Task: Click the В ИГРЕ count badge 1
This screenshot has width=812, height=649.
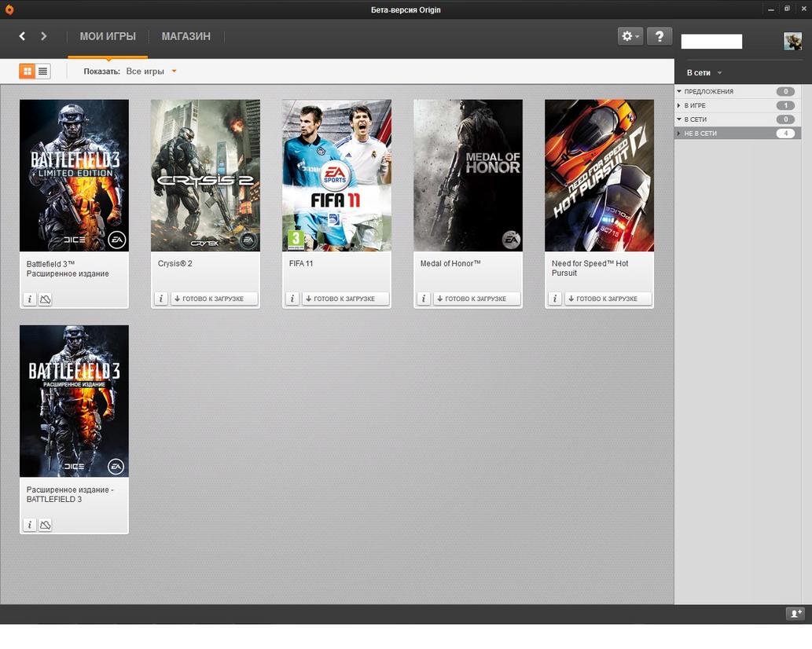Action: [785, 105]
